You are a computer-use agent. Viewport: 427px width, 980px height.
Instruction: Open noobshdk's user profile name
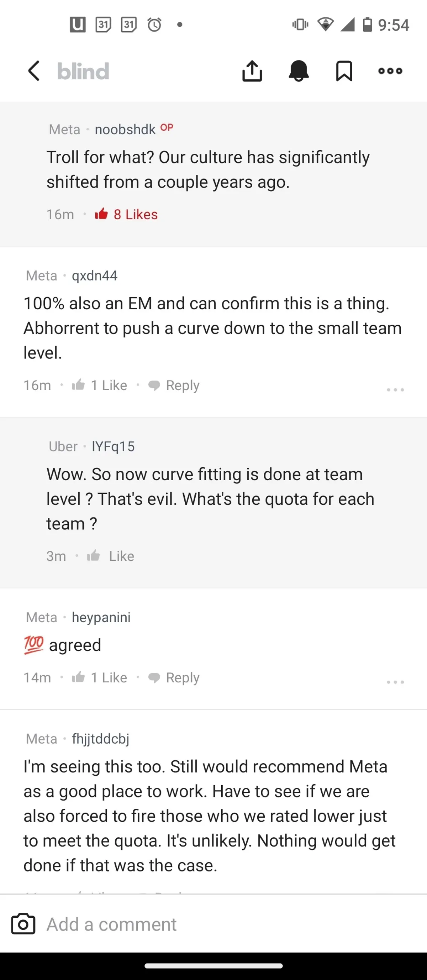coord(125,129)
